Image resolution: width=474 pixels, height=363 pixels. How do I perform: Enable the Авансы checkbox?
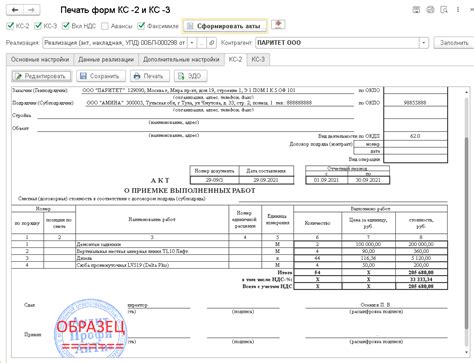pyautogui.click(x=105, y=26)
